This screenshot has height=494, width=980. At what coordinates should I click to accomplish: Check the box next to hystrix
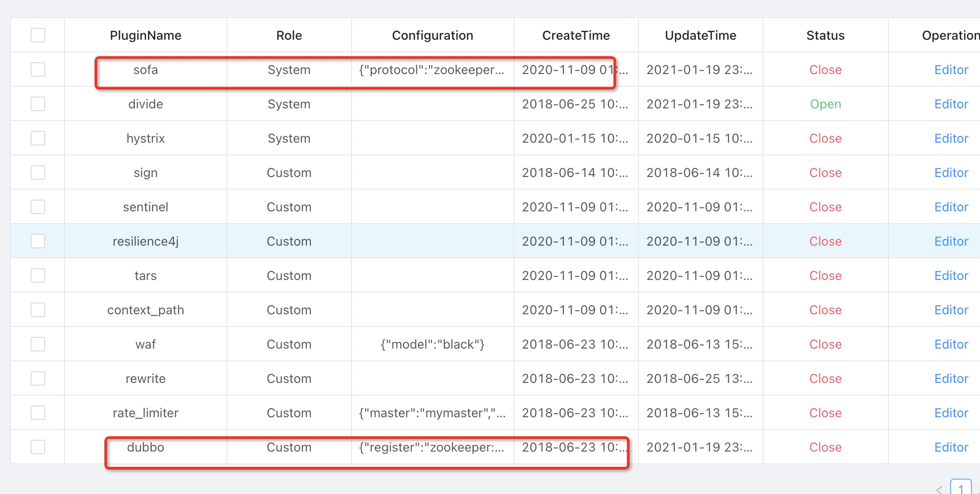(x=38, y=138)
